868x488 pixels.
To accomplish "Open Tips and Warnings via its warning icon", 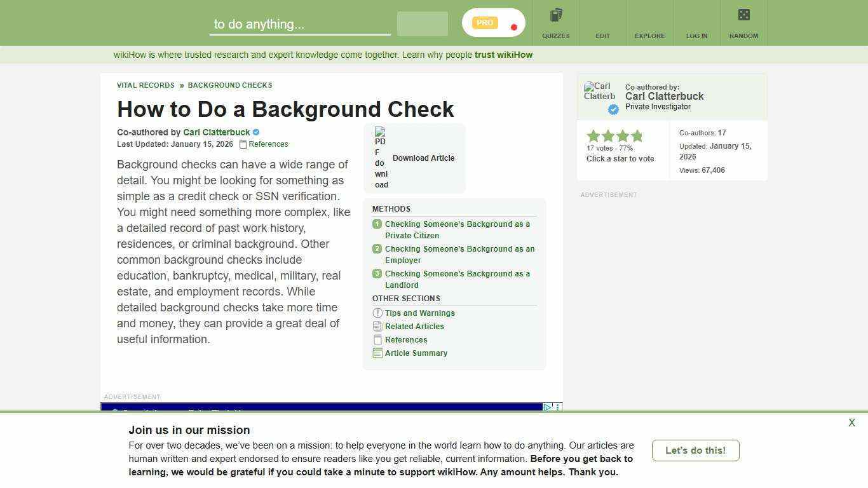I will (x=377, y=313).
